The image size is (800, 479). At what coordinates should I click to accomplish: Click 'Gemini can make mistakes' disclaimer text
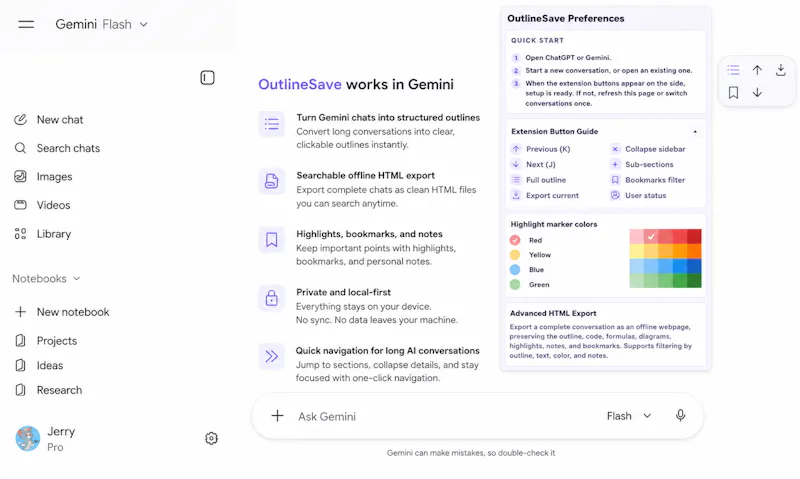pos(471,452)
